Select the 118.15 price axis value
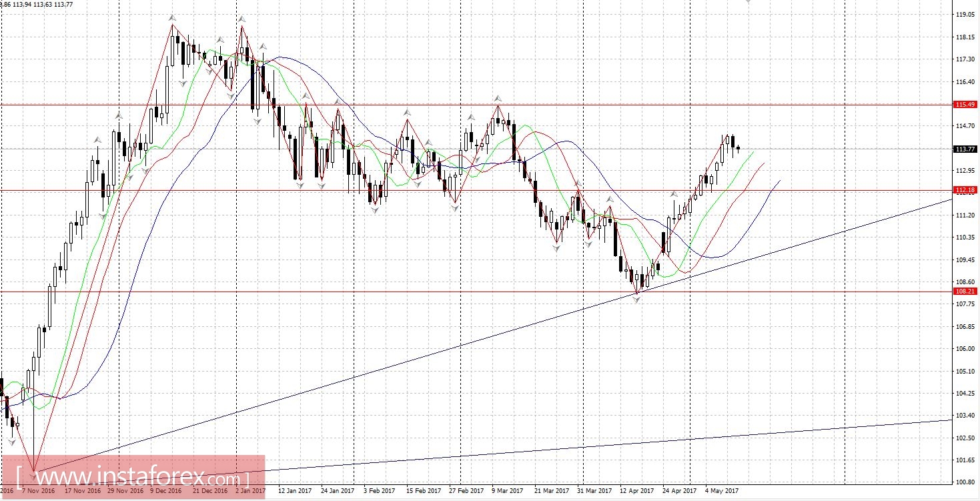The image size is (980, 501). click(965, 37)
